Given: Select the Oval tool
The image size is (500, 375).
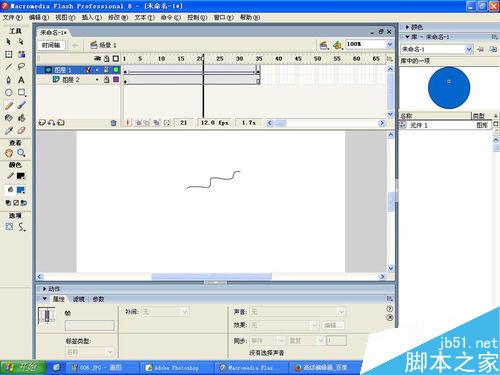Looking at the screenshot, I should [9, 92].
